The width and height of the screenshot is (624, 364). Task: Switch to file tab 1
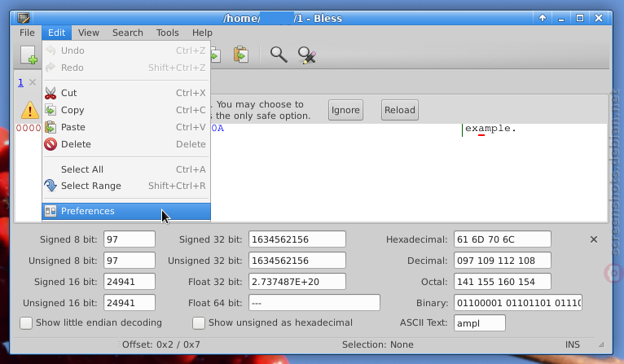point(20,82)
